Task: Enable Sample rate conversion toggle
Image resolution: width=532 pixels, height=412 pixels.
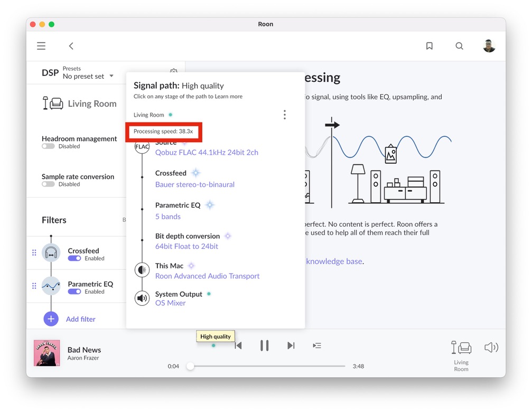Action: tap(48, 184)
